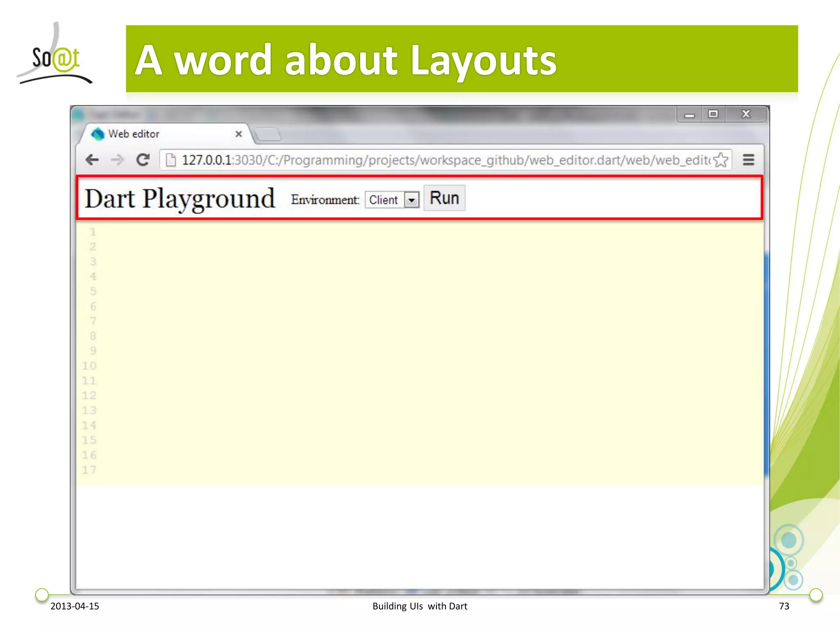Bookmark page with star icon
The height and width of the screenshot is (630, 840).
coord(720,160)
